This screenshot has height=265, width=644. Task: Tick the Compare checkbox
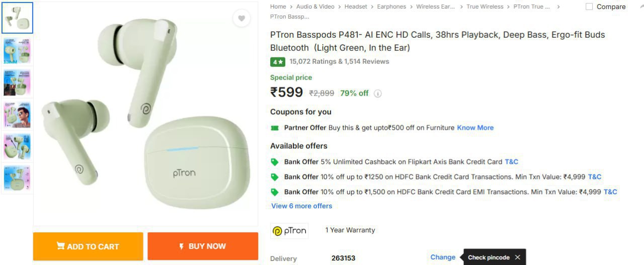(x=589, y=7)
